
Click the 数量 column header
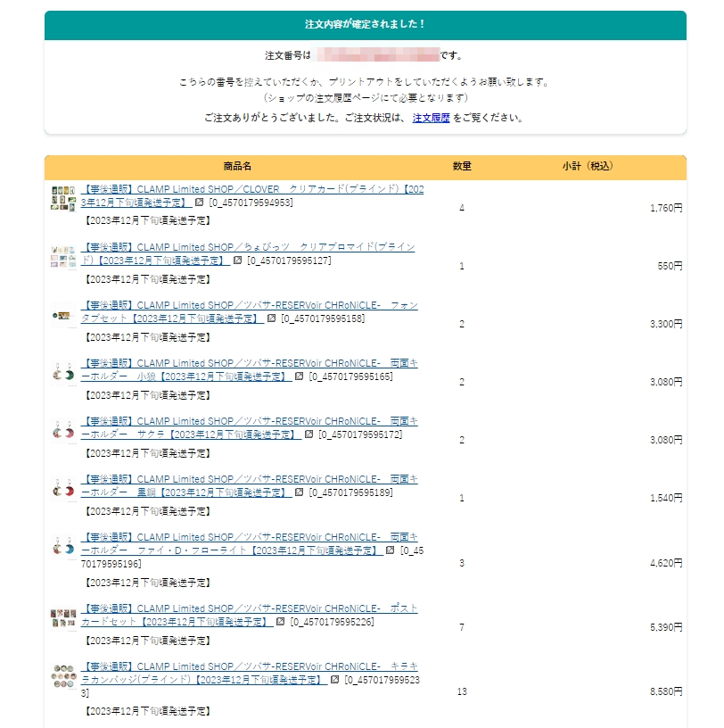pos(462,166)
